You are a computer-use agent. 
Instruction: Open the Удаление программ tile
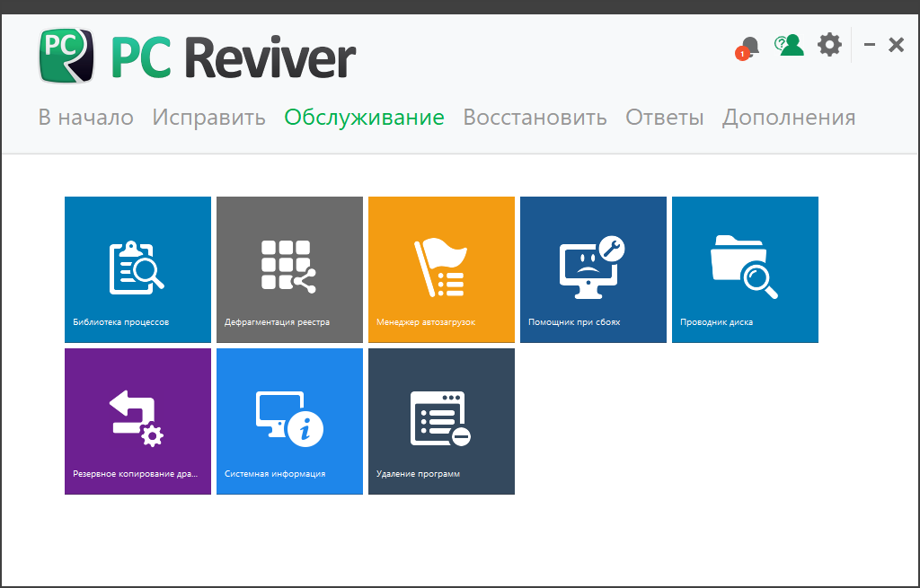tap(441, 422)
